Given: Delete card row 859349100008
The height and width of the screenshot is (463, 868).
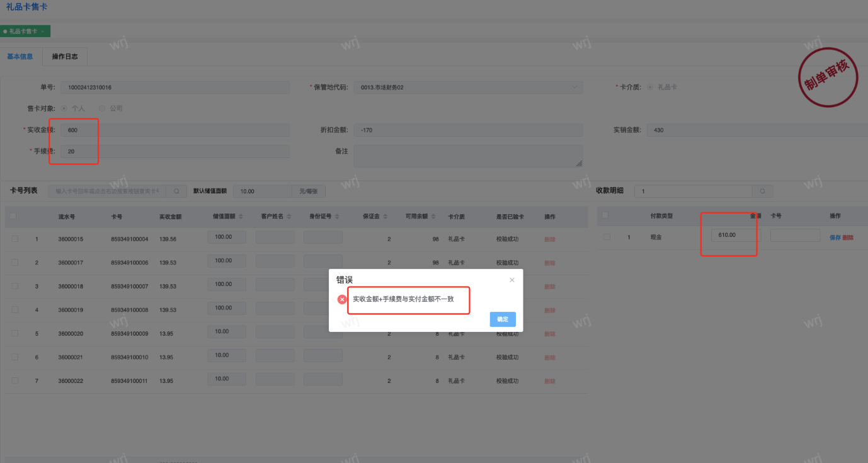Looking at the screenshot, I should (x=550, y=310).
